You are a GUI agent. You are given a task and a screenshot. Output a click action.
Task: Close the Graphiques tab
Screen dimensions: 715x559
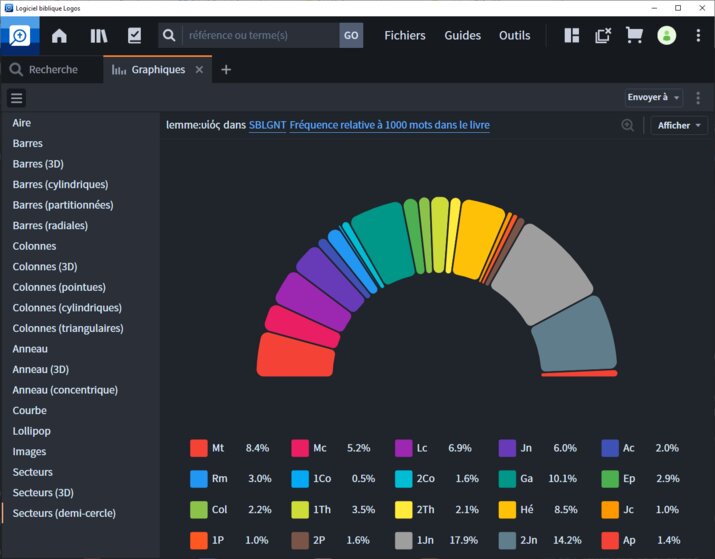tap(199, 70)
